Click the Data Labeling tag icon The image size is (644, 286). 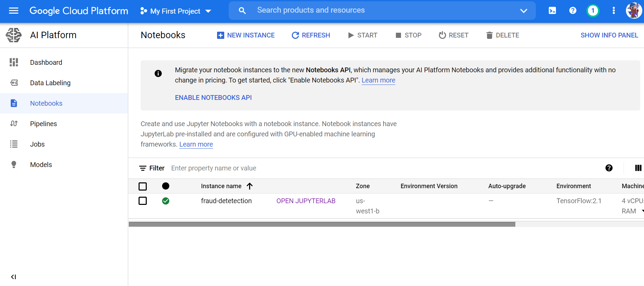tap(14, 83)
